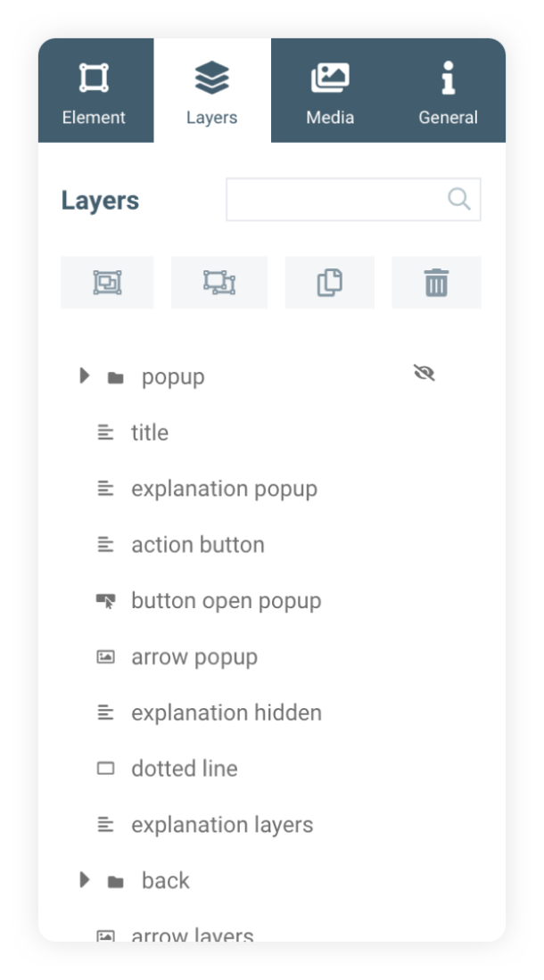Go to the General tab
The width and height of the screenshot is (544, 980).
(x=448, y=91)
